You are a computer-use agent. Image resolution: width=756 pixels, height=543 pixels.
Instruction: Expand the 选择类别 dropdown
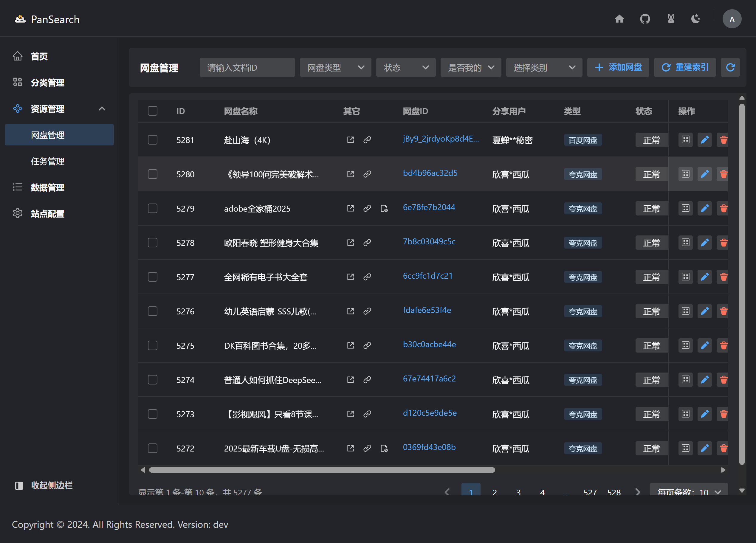pos(544,68)
